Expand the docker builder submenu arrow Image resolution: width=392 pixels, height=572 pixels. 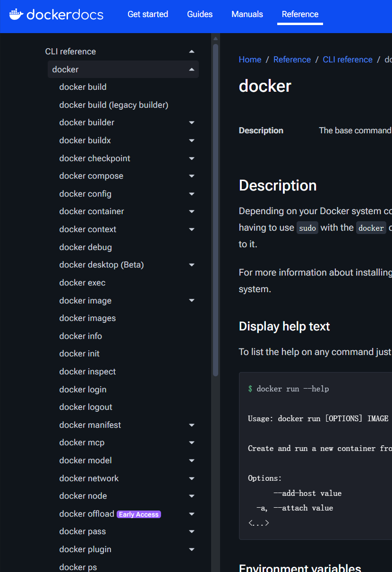coord(192,122)
